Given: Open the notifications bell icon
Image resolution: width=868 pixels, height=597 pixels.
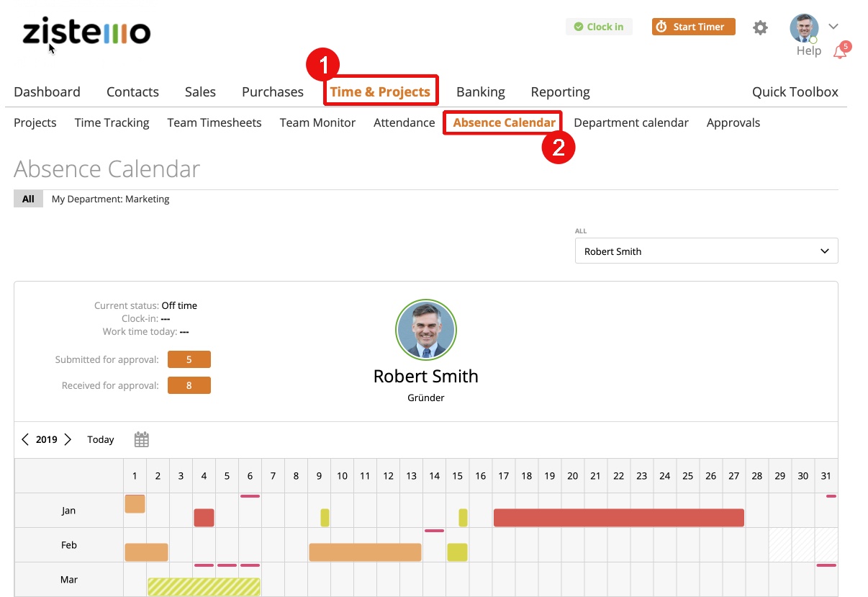Looking at the screenshot, I should click(x=840, y=52).
